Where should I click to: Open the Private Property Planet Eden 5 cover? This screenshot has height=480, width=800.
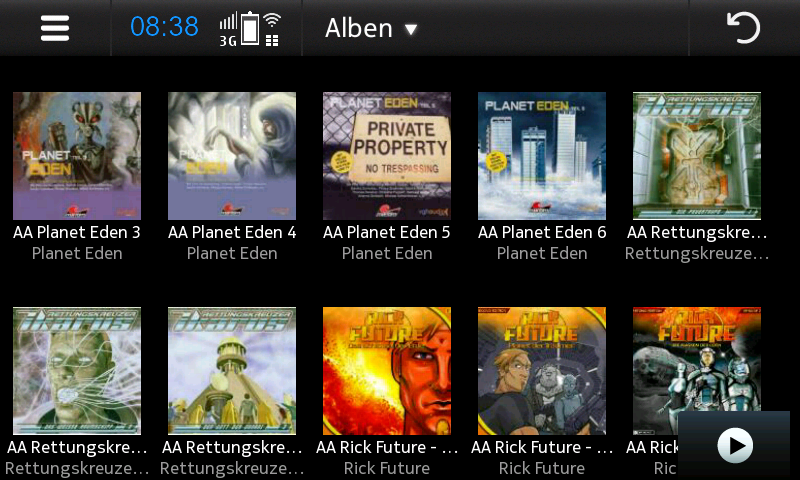click(387, 156)
